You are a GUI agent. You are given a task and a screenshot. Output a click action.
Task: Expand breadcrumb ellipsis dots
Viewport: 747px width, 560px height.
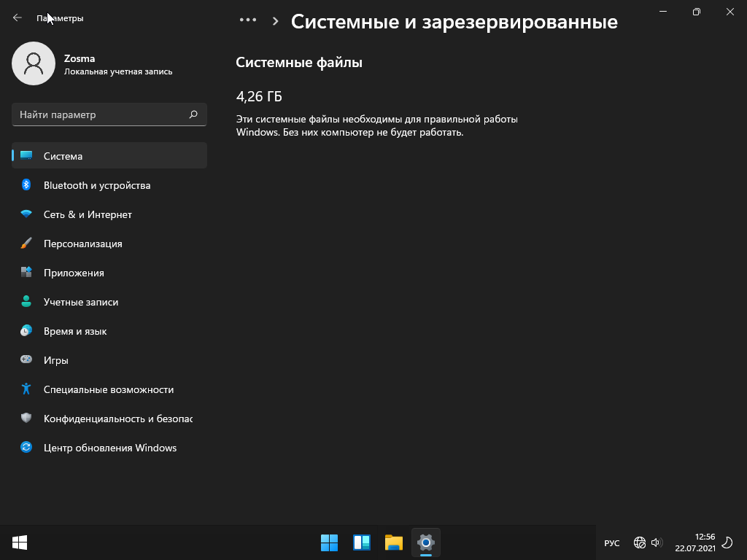(x=248, y=20)
